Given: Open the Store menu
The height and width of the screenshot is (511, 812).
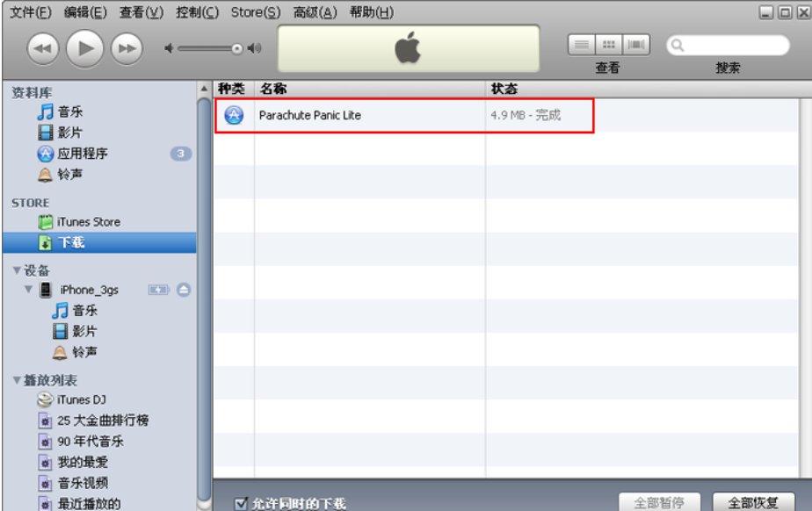Looking at the screenshot, I should (256, 12).
